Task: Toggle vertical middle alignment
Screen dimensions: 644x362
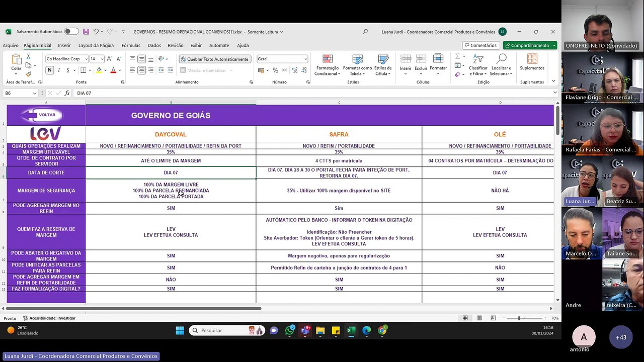Action: (142, 59)
